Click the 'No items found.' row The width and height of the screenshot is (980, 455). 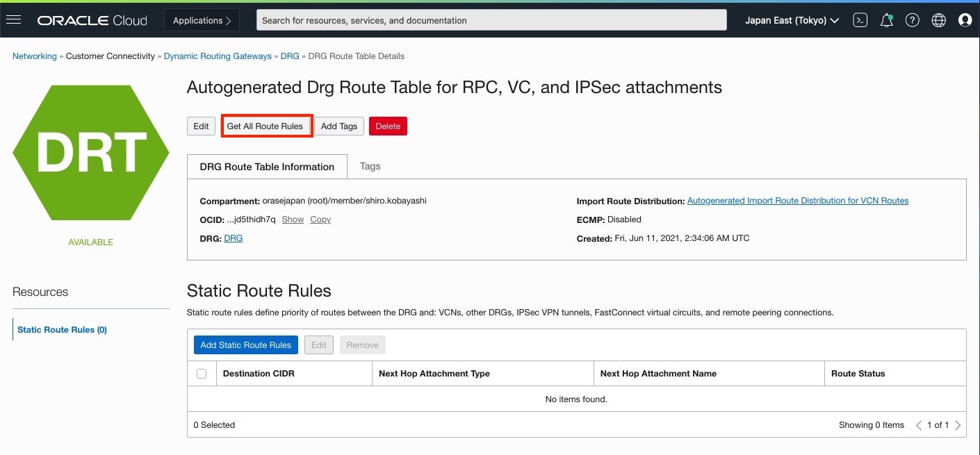tap(576, 399)
